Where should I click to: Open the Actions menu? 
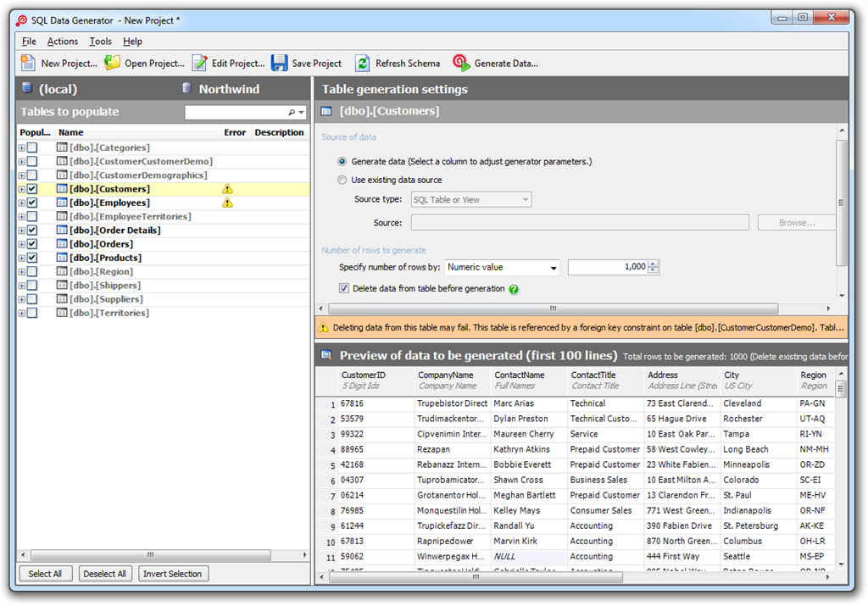(x=63, y=42)
